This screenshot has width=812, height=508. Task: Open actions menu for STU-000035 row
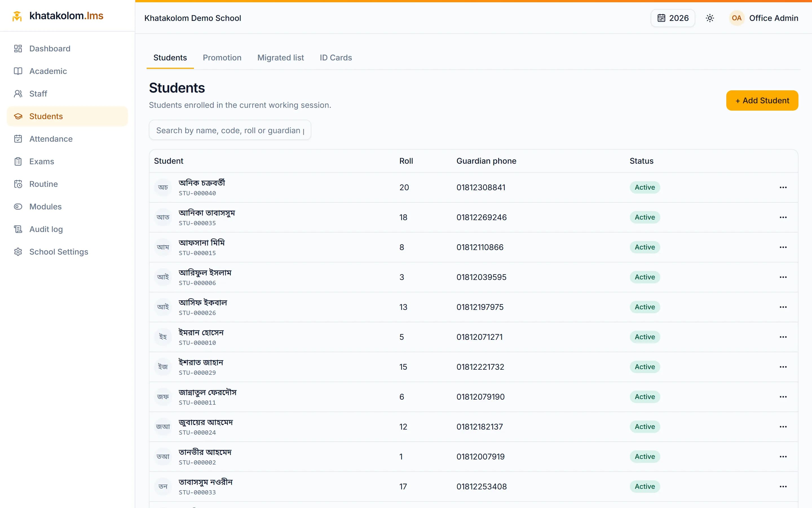(783, 217)
